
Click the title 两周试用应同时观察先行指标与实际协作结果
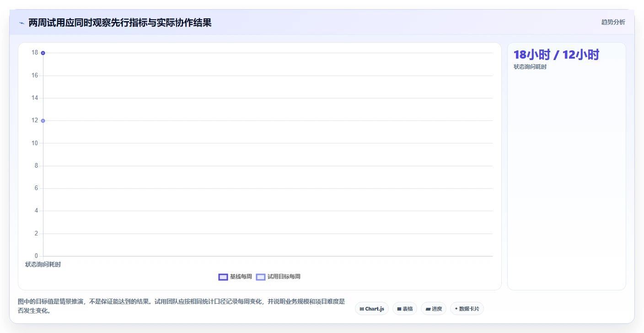tap(120, 22)
